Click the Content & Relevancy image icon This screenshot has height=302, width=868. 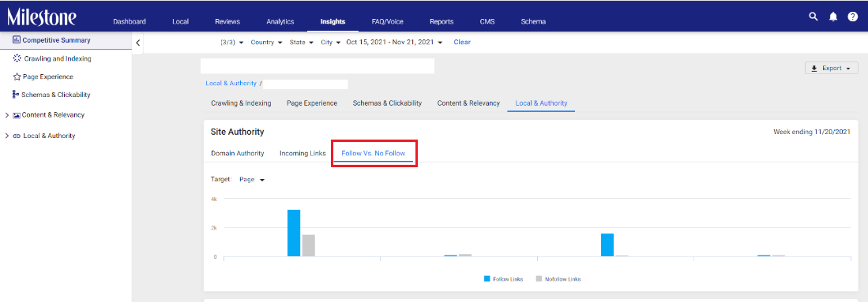point(17,115)
